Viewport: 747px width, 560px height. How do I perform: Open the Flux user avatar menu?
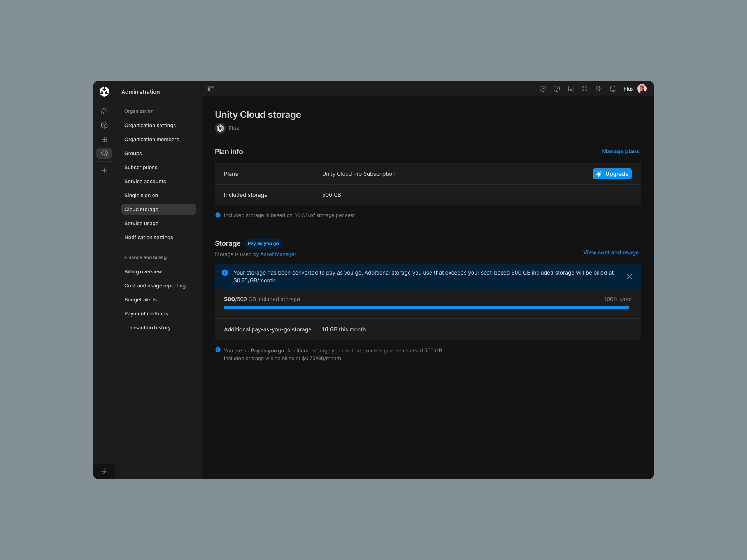(642, 89)
